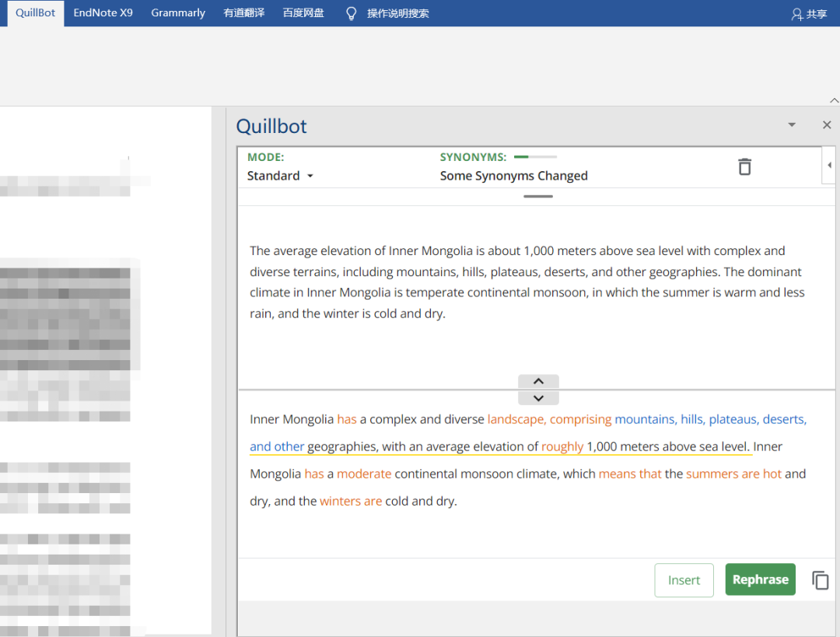Click the 操作说明搜索 search box
840x637 pixels.
(x=397, y=13)
